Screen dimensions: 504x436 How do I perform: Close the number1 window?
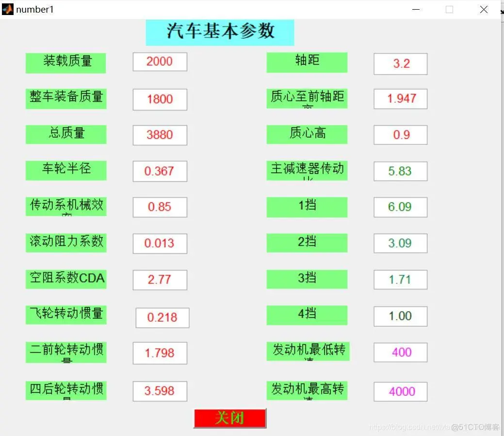[484, 10]
